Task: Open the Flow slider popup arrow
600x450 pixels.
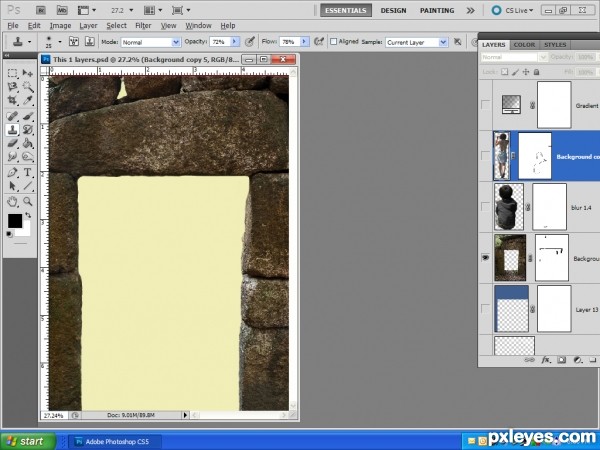Action: 305,42
